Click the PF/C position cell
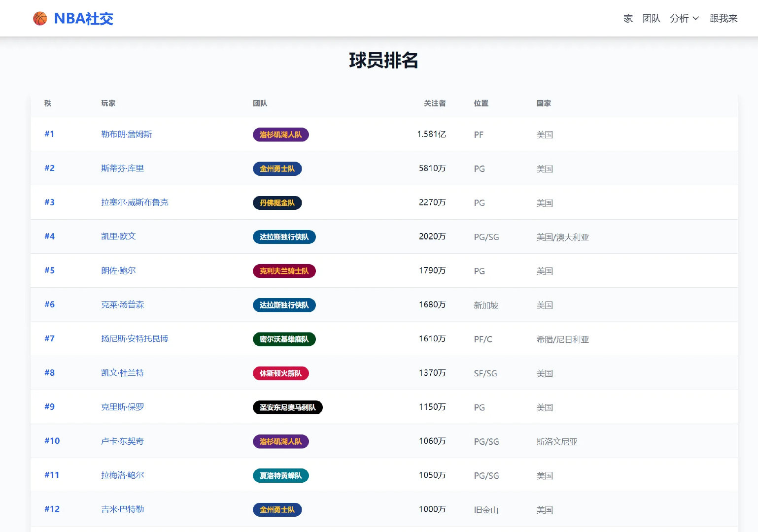Image resolution: width=758 pixels, height=532 pixels. (x=483, y=339)
